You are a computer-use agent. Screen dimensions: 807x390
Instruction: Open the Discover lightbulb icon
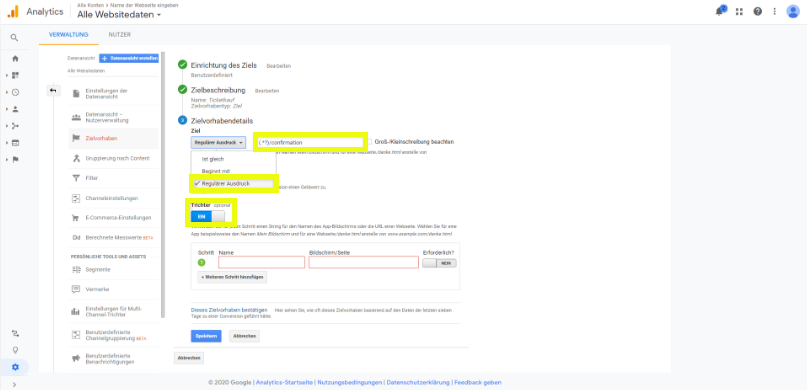click(x=15, y=350)
